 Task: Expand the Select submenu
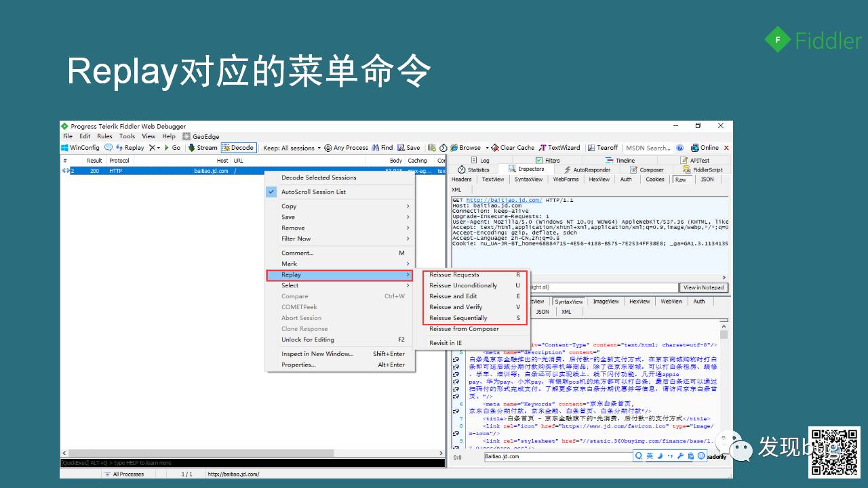(x=340, y=285)
